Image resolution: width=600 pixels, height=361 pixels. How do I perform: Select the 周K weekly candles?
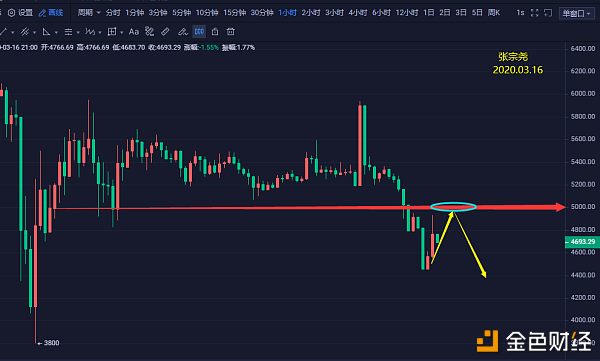(x=494, y=13)
